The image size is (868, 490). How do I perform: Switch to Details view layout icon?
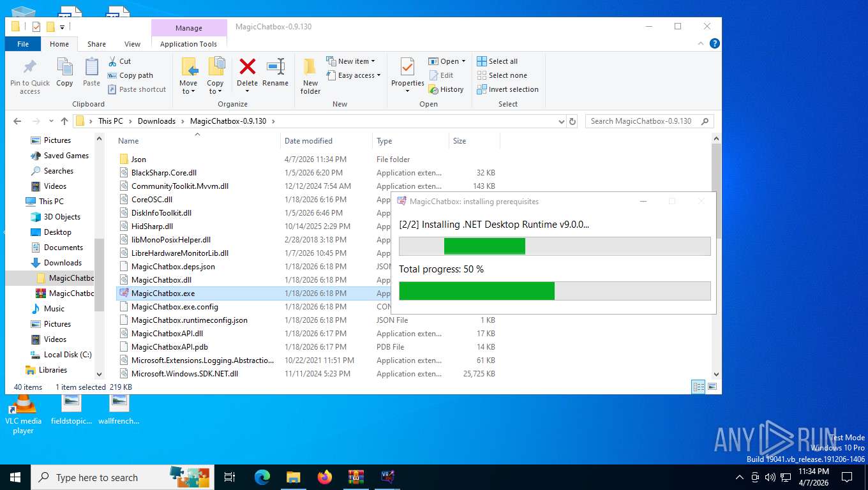(x=699, y=387)
